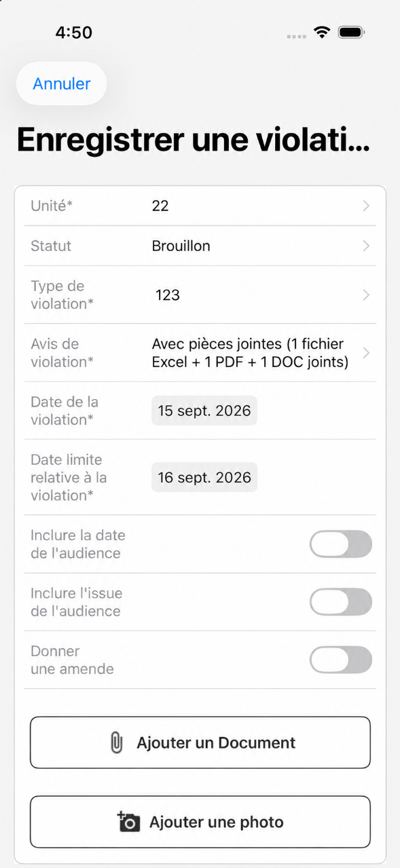Click the Ajouter un Document button
The image size is (400, 868).
pyautogui.click(x=200, y=742)
